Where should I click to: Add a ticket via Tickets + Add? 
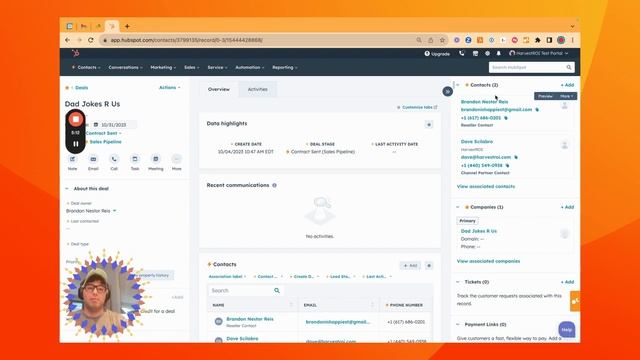567,282
